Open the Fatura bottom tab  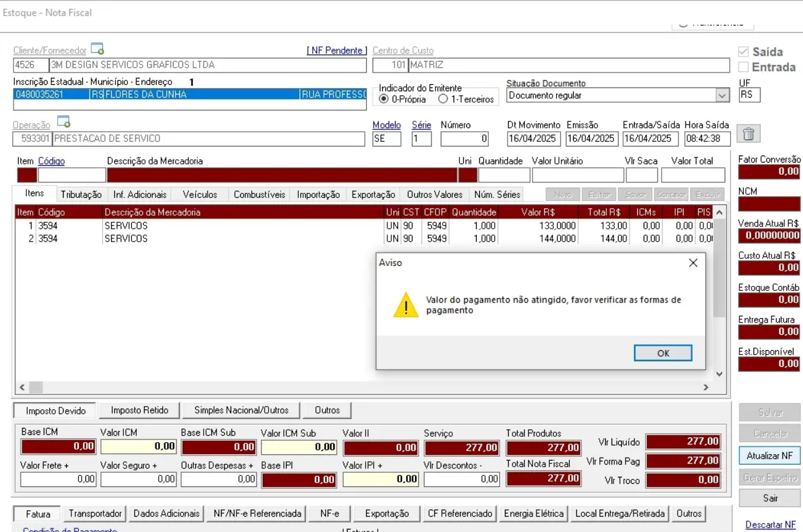tap(38, 514)
